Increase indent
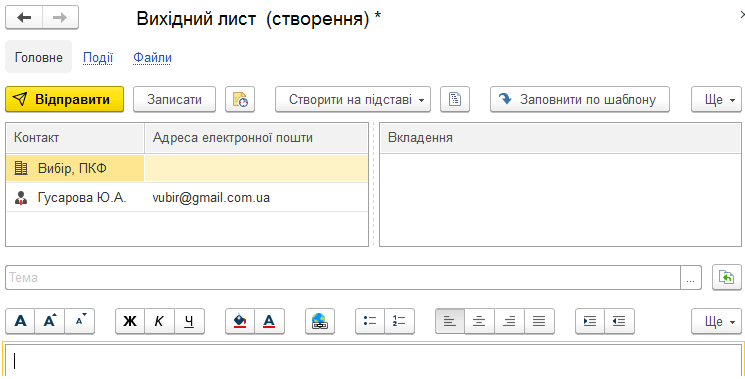The width and height of the screenshot is (745, 379). pyautogui.click(x=590, y=322)
